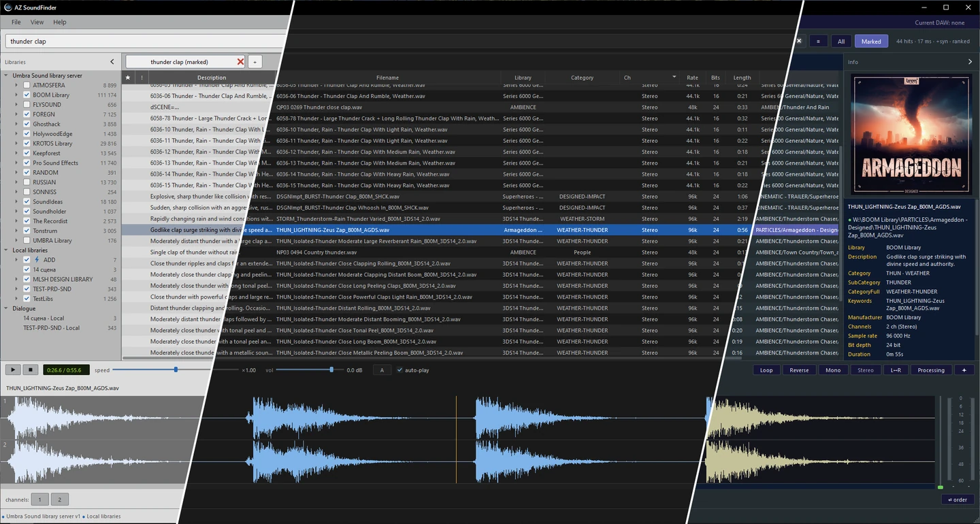Enable the FLYSOUND library checkbox
This screenshot has width=980, height=524.
[x=27, y=105]
